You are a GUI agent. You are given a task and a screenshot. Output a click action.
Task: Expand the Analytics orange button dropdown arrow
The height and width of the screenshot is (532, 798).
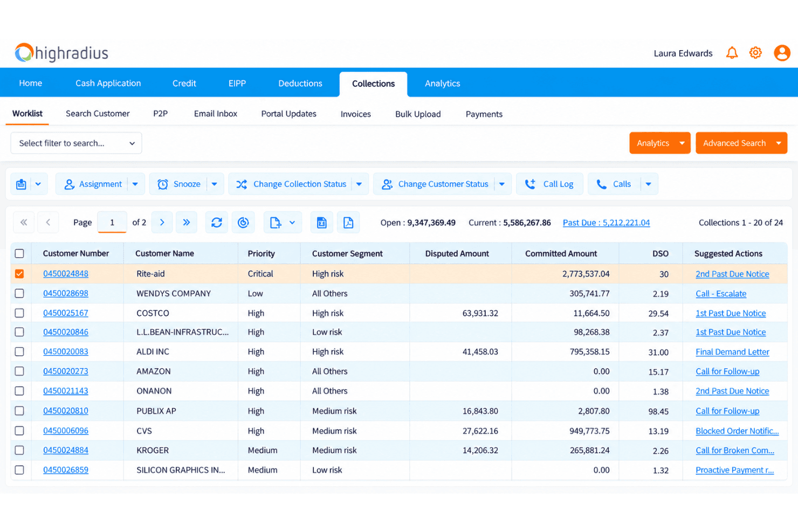pos(682,143)
